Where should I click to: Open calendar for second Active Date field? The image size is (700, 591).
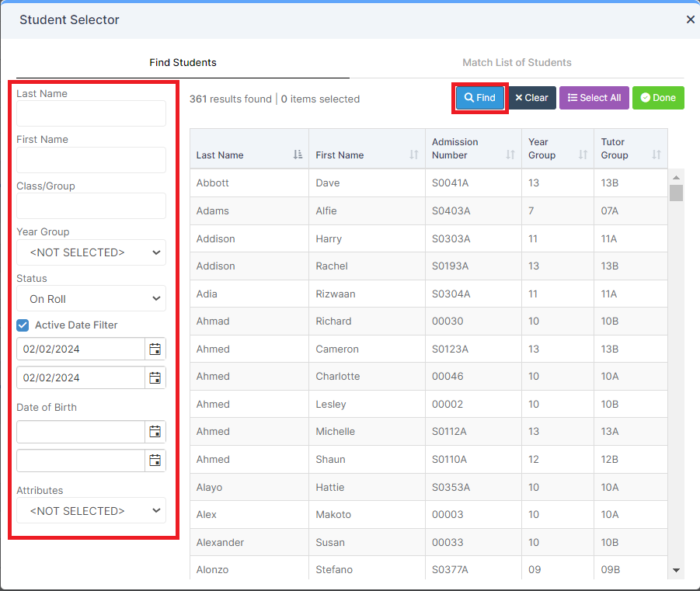click(x=155, y=377)
